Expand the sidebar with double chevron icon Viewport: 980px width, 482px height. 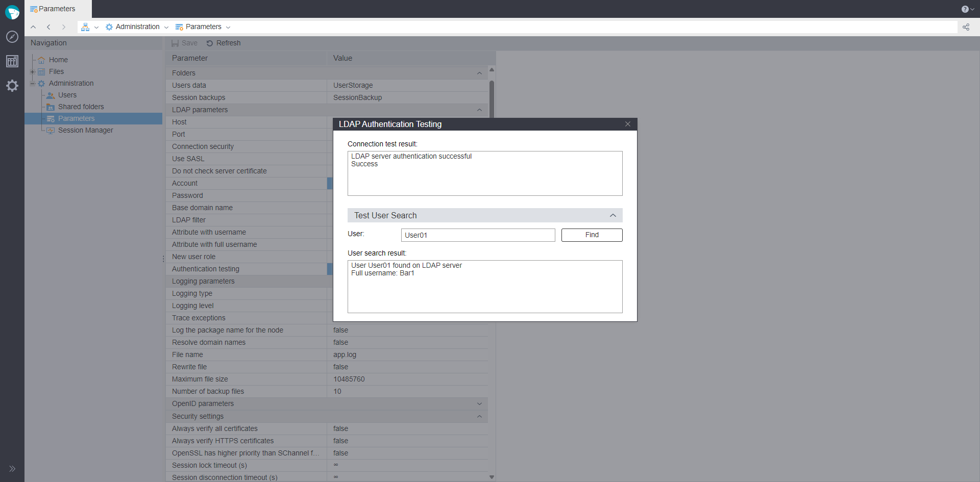12,469
